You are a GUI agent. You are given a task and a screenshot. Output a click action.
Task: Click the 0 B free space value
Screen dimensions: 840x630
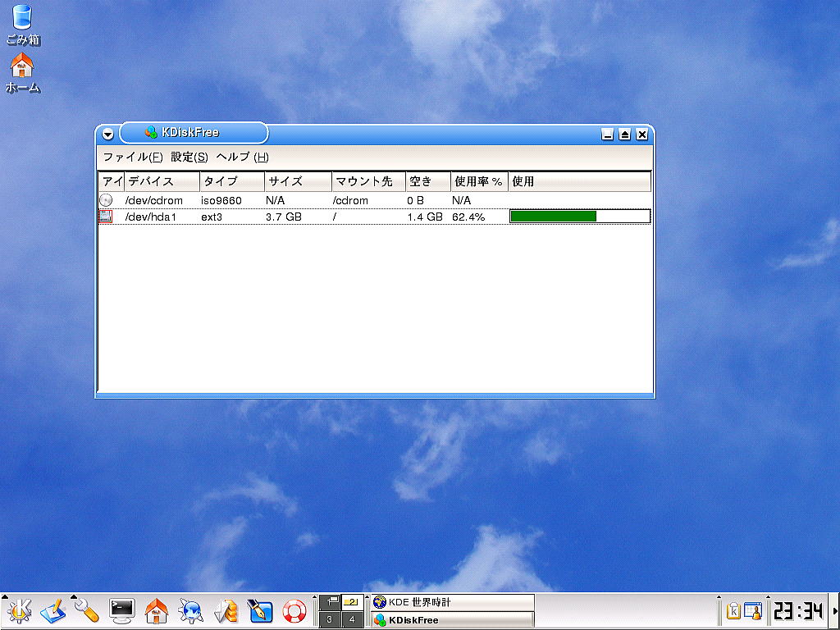415,200
